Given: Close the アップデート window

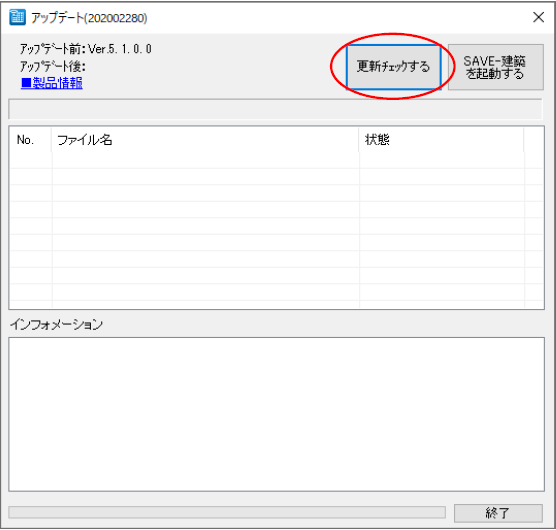Looking at the screenshot, I should [x=538, y=17].
